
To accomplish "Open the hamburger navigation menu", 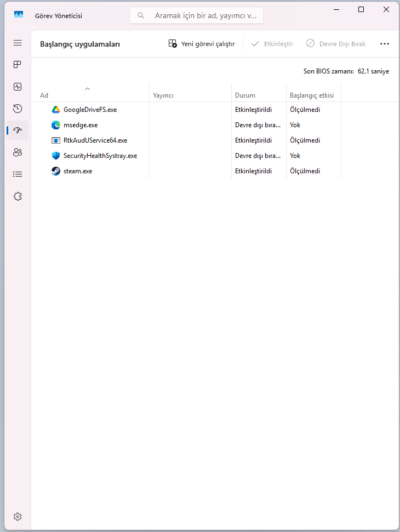I will coord(18,43).
